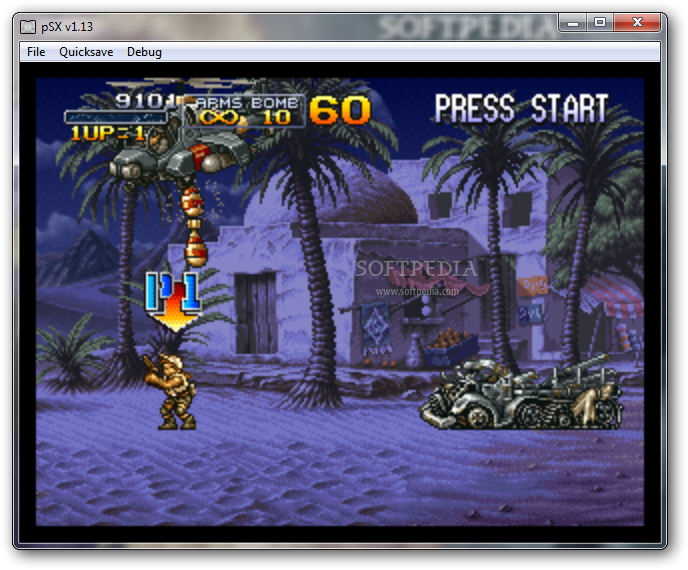Click the P1 arrow marker above the player

174,301
